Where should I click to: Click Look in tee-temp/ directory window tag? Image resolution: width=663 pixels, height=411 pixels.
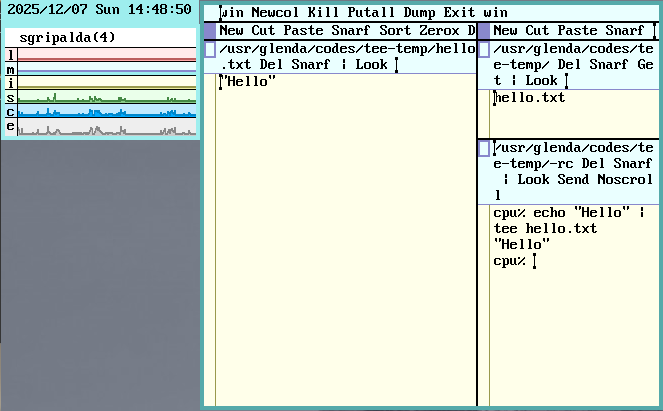point(541,81)
